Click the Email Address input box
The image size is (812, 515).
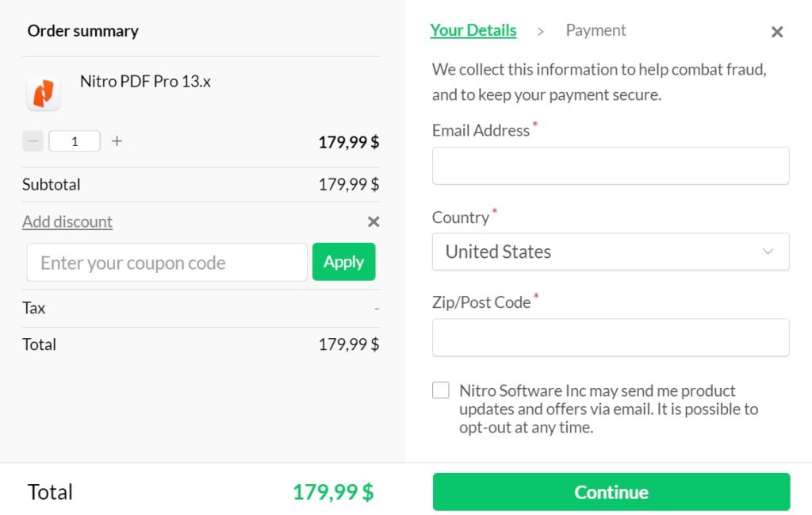click(x=611, y=165)
